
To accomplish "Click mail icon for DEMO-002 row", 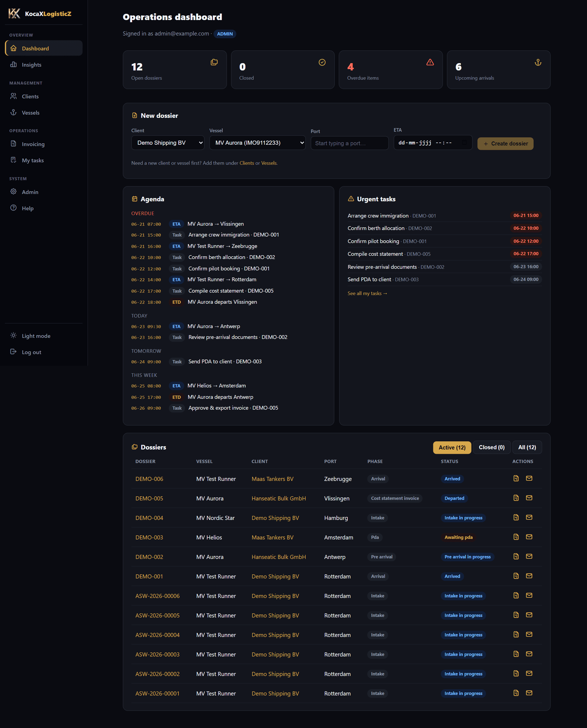I will 529,556.
